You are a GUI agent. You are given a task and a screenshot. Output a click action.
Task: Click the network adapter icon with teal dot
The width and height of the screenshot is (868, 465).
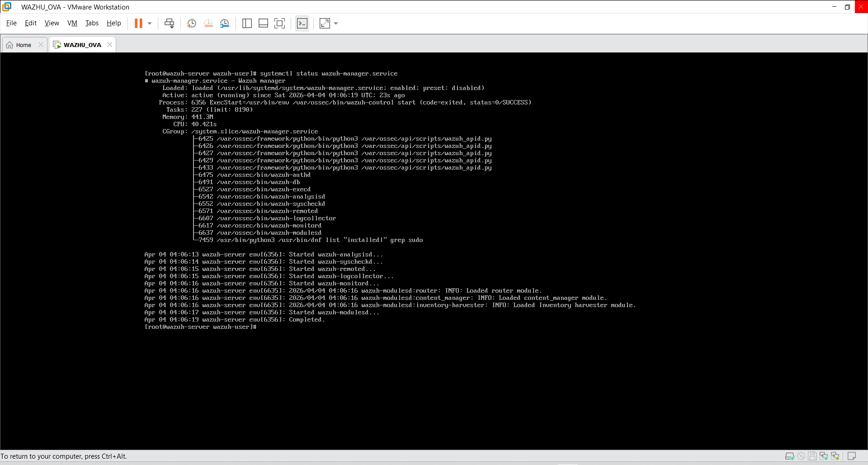tap(824, 456)
